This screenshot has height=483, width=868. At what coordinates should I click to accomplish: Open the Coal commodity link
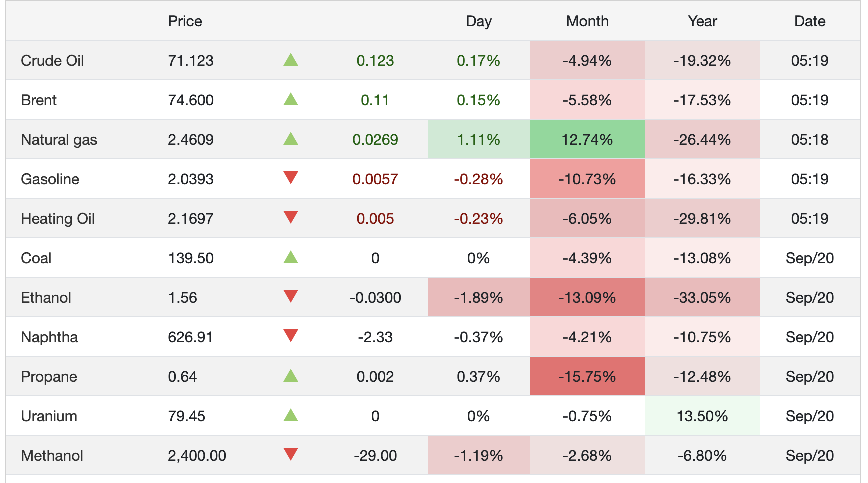(36, 258)
